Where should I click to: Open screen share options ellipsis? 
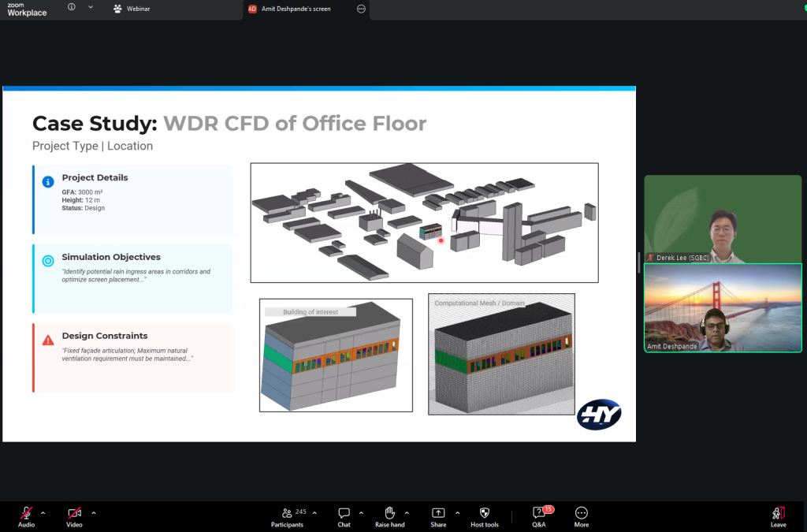point(361,9)
